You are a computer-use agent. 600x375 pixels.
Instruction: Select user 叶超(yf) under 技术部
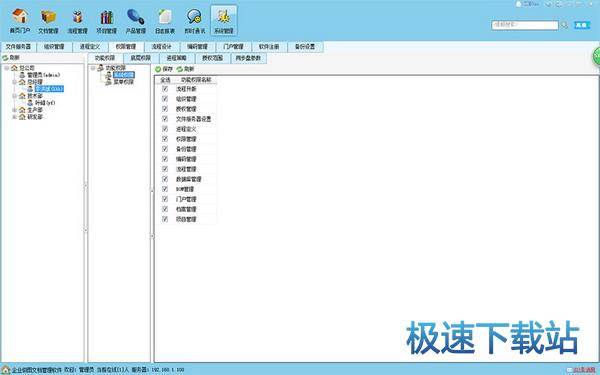[45, 103]
